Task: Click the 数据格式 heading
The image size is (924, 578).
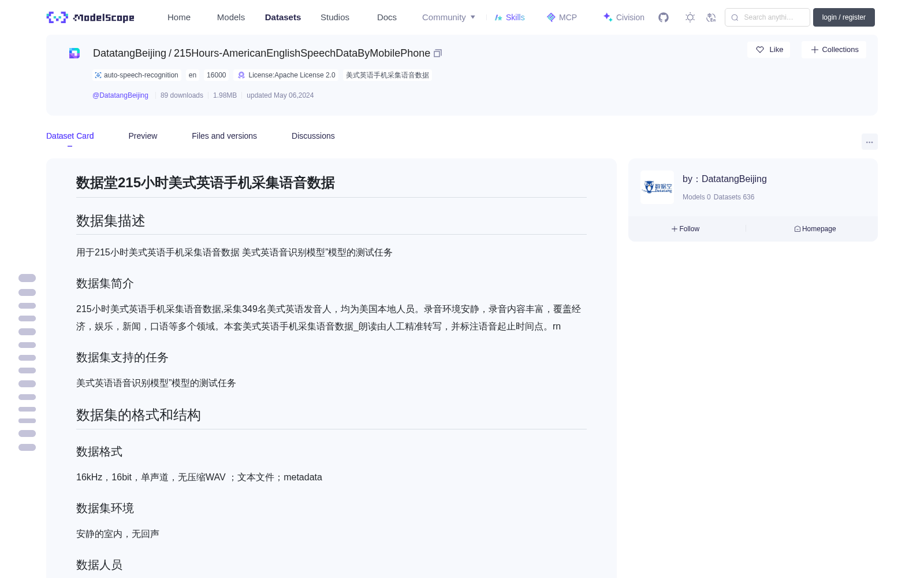Action: 99,451
